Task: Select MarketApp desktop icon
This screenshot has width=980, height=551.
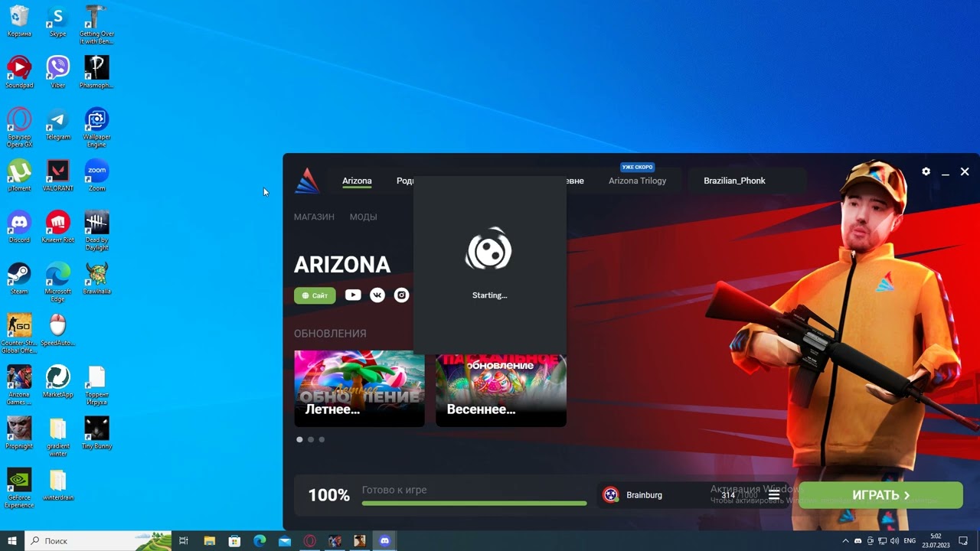Action: (x=57, y=381)
